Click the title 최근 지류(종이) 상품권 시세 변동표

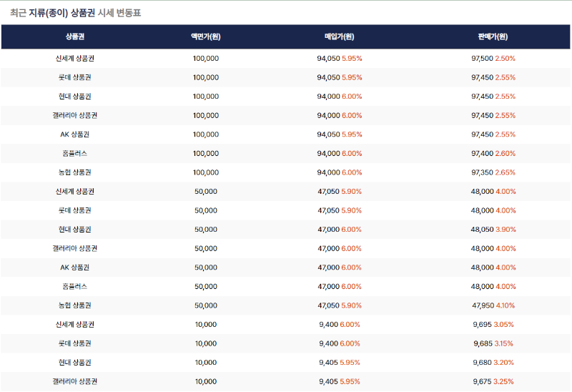pyautogui.click(x=76, y=13)
